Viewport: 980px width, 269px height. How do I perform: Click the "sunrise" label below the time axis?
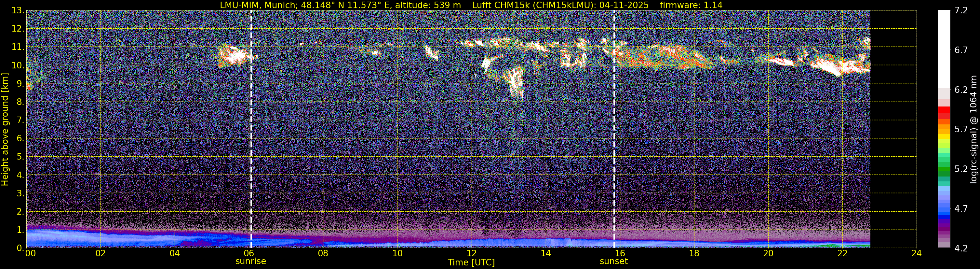251,262
